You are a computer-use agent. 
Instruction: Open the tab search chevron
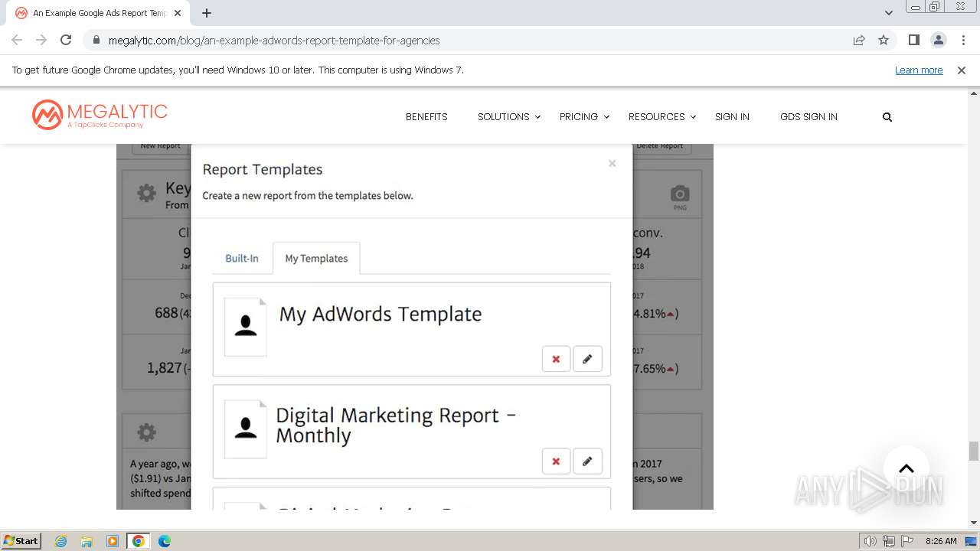[888, 13]
